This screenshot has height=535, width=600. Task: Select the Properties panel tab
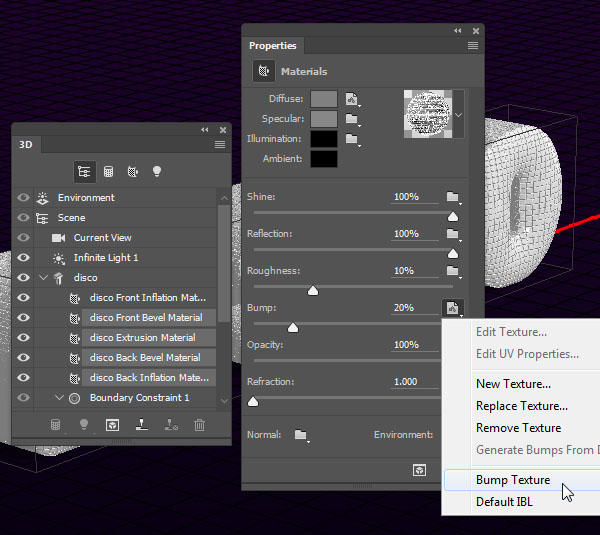(x=273, y=46)
